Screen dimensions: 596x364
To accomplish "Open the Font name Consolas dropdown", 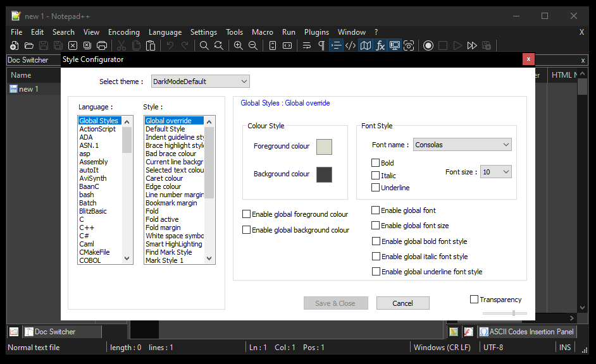I will coord(462,144).
